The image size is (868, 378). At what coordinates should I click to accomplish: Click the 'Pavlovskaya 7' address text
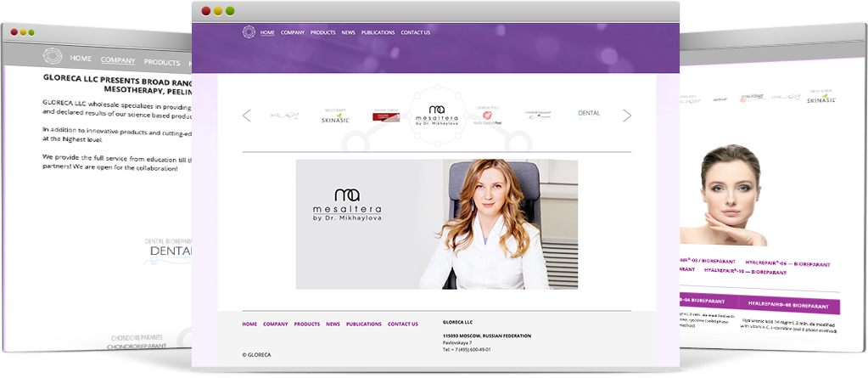click(457, 342)
